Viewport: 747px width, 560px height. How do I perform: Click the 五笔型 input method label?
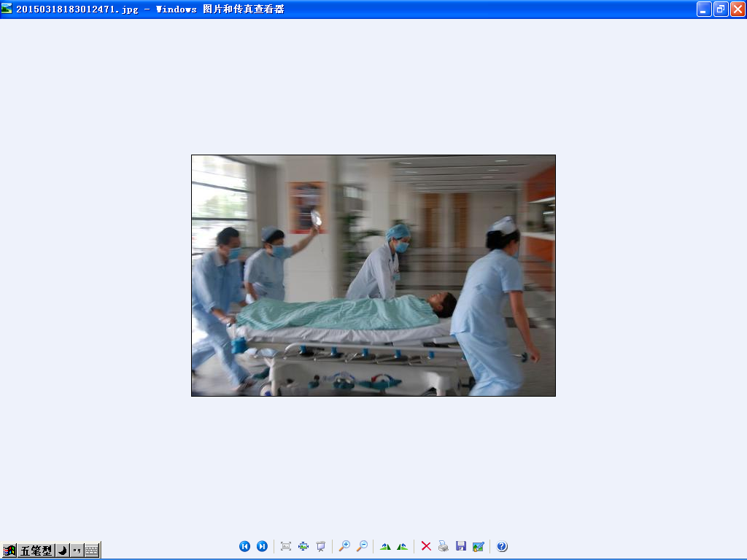point(36,551)
